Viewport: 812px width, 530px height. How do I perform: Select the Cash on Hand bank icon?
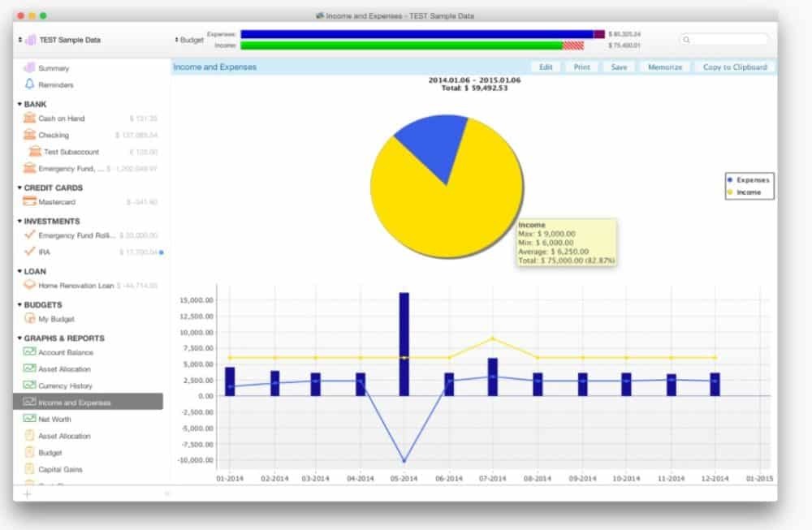[x=30, y=118]
